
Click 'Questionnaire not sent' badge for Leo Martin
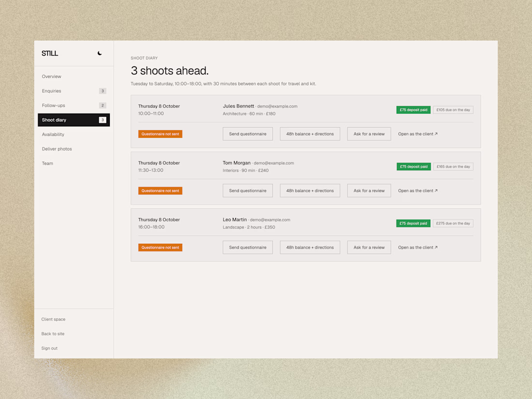[160, 247]
